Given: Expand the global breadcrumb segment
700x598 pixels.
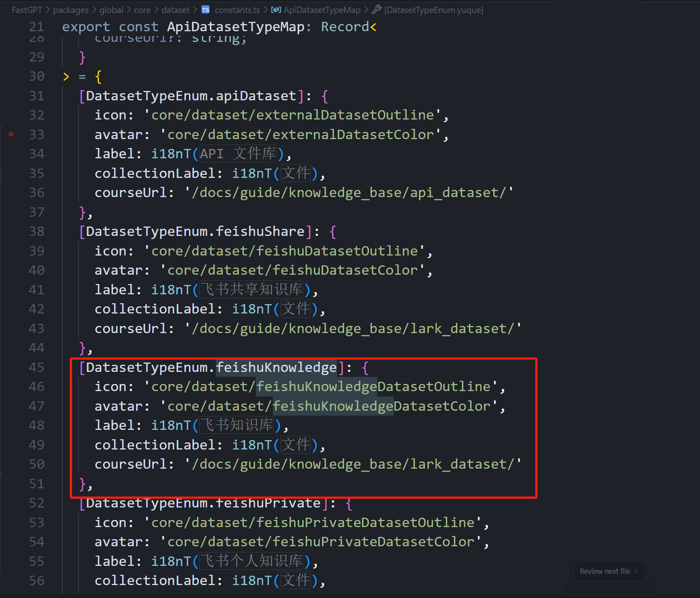Looking at the screenshot, I should coord(111,10).
